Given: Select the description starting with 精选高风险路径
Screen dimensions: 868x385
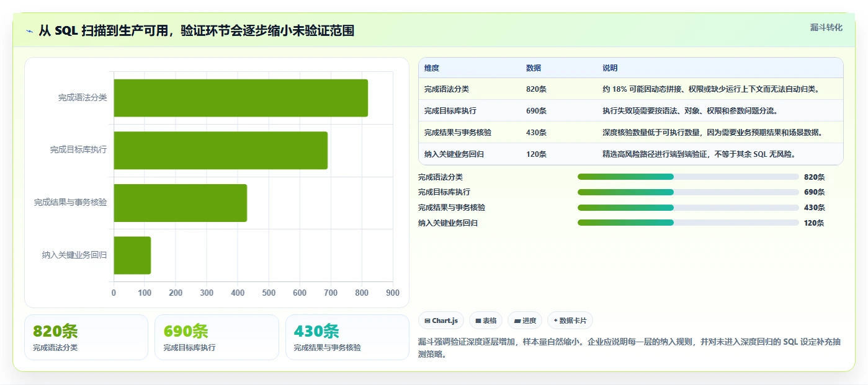Looking at the screenshot, I should [x=699, y=154].
